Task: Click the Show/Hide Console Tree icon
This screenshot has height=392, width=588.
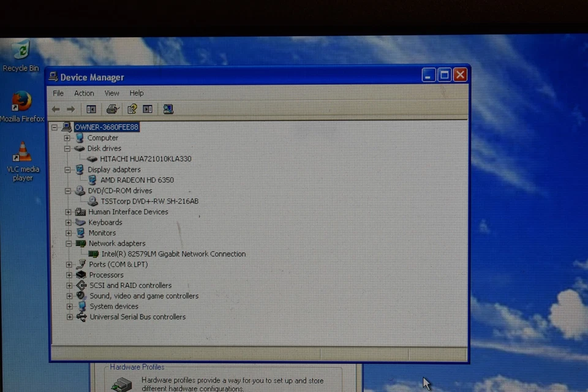Action: click(91, 108)
